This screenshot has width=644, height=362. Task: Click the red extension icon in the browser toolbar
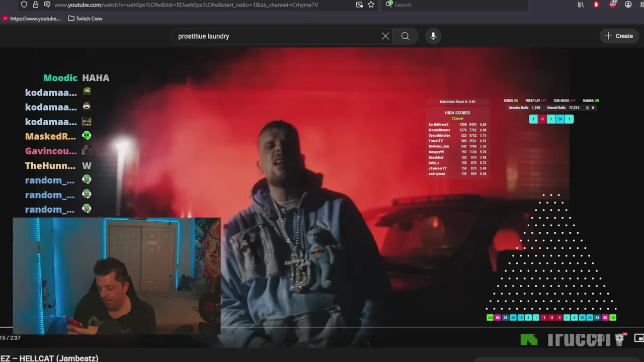click(597, 5)
